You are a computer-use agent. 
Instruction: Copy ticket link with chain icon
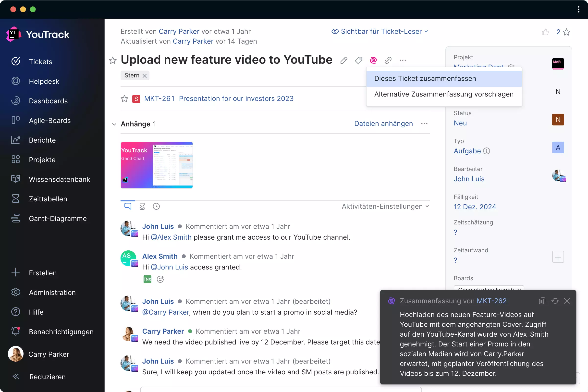point(388,60)
